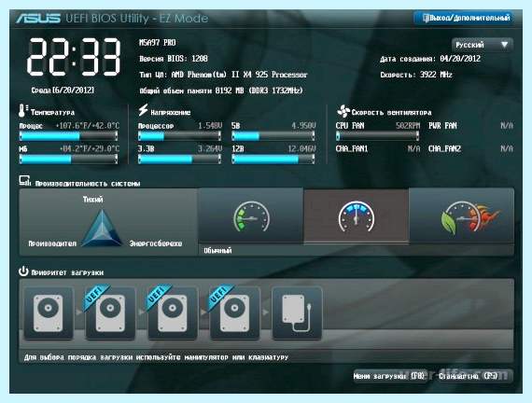Image resolution: width=532 pixels, height=403 pixels.
Task: Click the Энергосбереже label
Action: click(156, 243)
